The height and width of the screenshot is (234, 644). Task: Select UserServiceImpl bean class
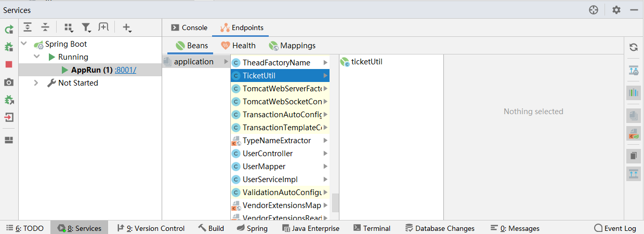pos(280,180)
